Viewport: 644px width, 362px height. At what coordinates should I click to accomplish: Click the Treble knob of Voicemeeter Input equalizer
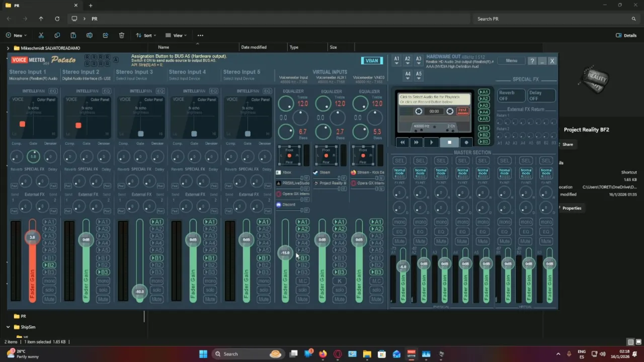click(286, 104)
